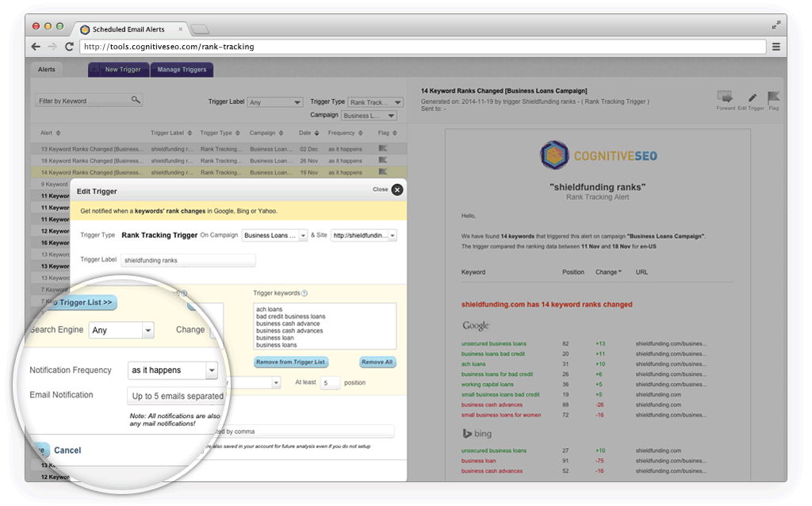Click the browser forward arrow
This screenshot has width=812, height=506.
52,47
